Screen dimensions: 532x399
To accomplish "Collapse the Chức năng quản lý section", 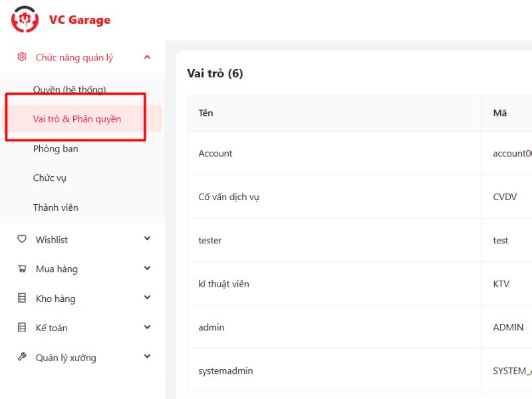I will coord(147,58).
